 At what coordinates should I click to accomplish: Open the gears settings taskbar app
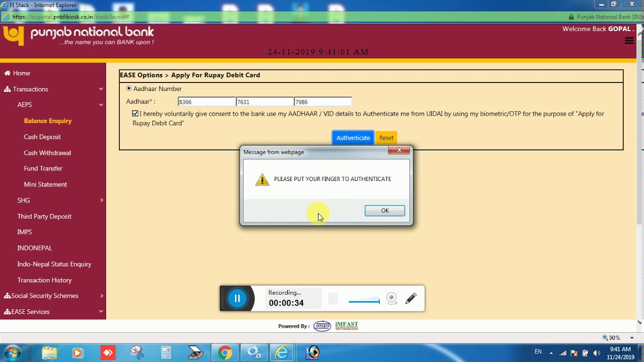(x=254, y=353)
